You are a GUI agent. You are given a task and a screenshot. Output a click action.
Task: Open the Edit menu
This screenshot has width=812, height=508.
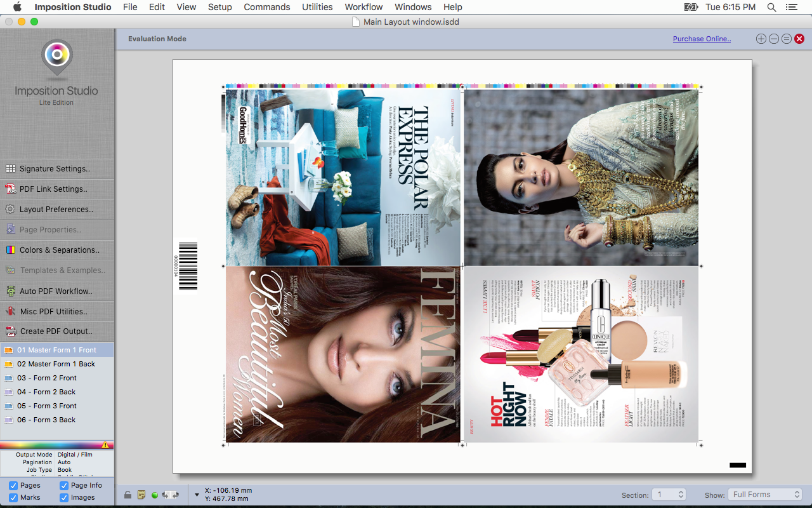click(157, 7)
